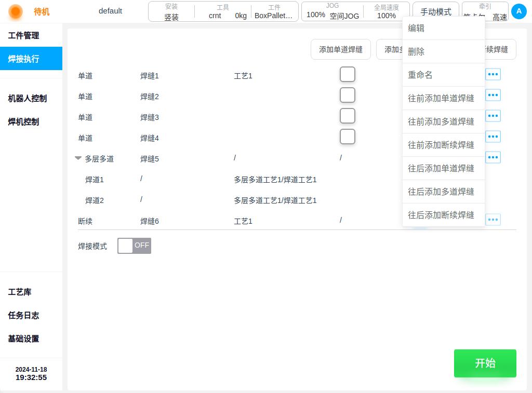The image size is (532, 393).
Task: Open the more-options dots for 焊缝4
Action: pyautogui.click(x=493, y=137)
